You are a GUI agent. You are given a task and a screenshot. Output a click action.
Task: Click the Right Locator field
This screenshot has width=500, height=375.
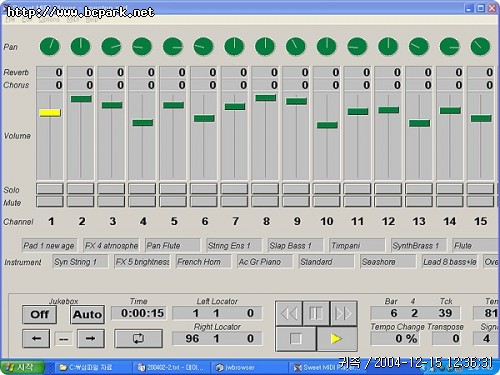click(x=217, y=339)
